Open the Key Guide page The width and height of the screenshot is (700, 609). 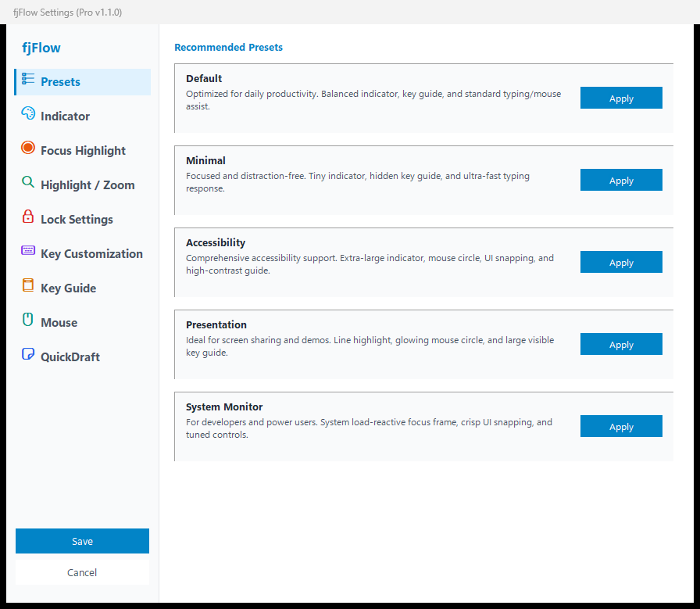point(83,288)
